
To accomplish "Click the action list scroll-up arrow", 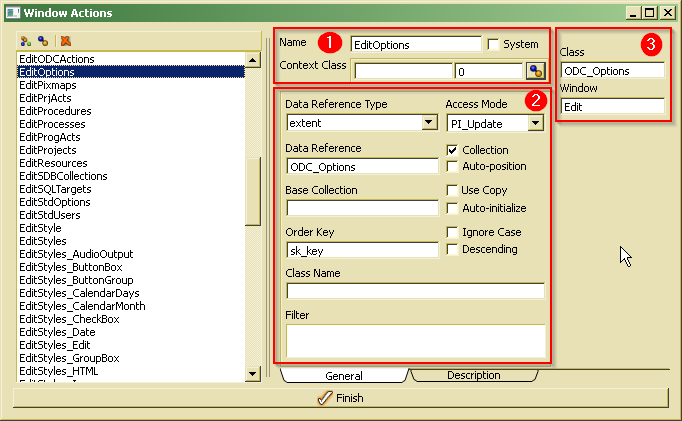I will tap(254, 58).
